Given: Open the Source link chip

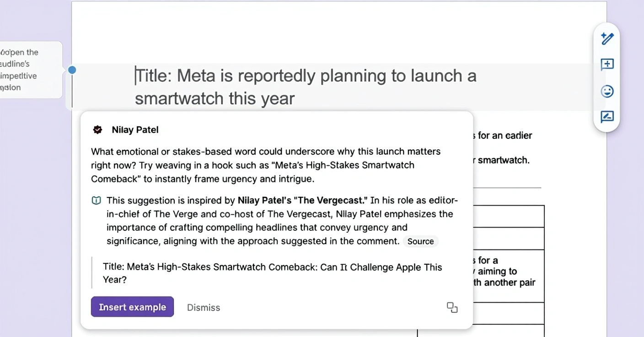Looking at the screenshot, I should point(420,241).
